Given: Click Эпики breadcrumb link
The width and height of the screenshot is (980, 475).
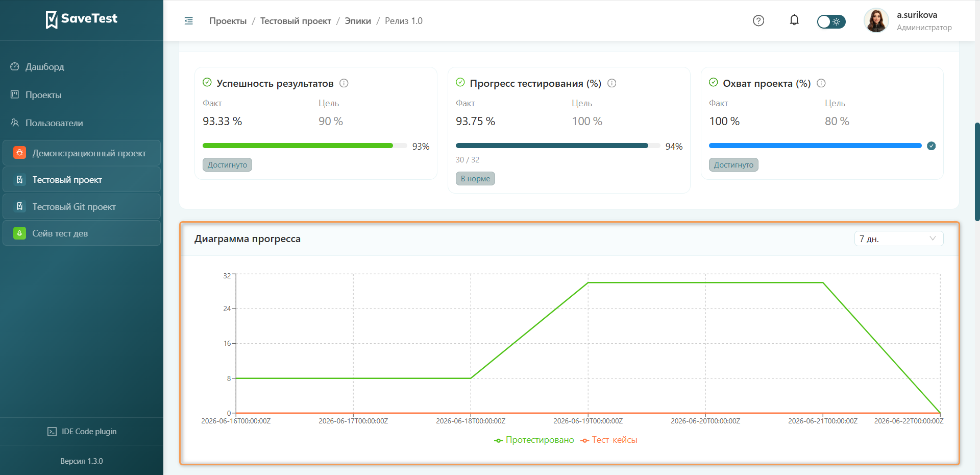Looking at the screenshot, I should point(358,21).
